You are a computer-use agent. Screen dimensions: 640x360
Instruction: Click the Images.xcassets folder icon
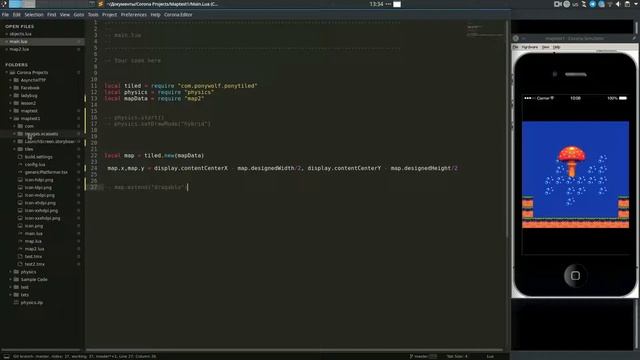(x=20, y=134)
